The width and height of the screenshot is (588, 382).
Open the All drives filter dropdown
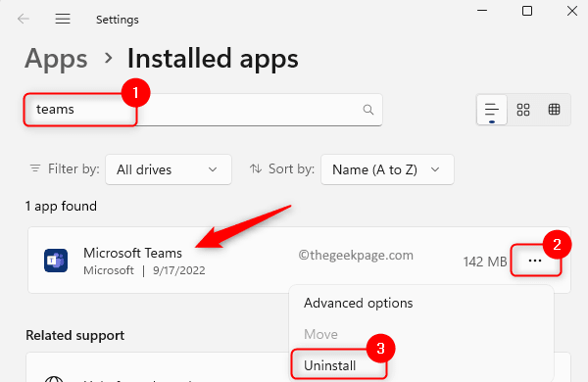point(169,169)
